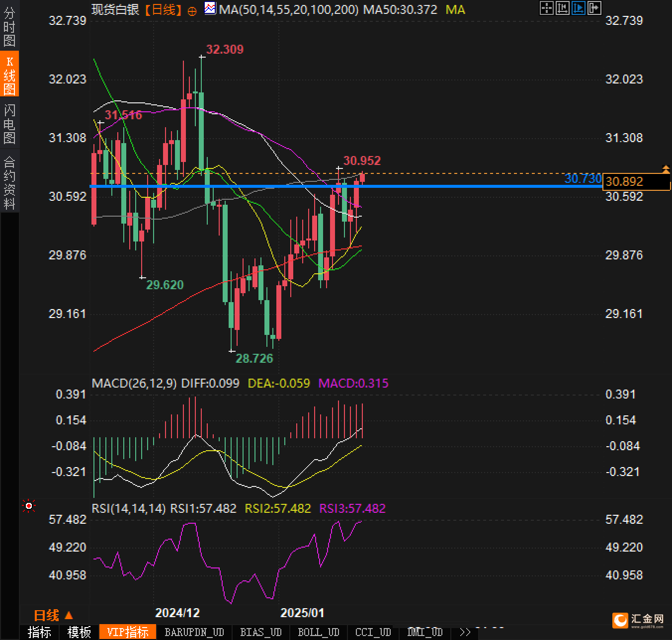Viewport: 672px width, 640px height.
Task: Click the MACD(26,12,9) indicator label
Action: (x=134, y=383)
